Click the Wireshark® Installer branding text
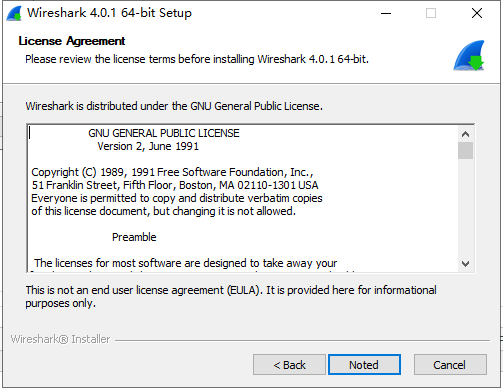Viewport: 503px width, 390px height. 60,339
